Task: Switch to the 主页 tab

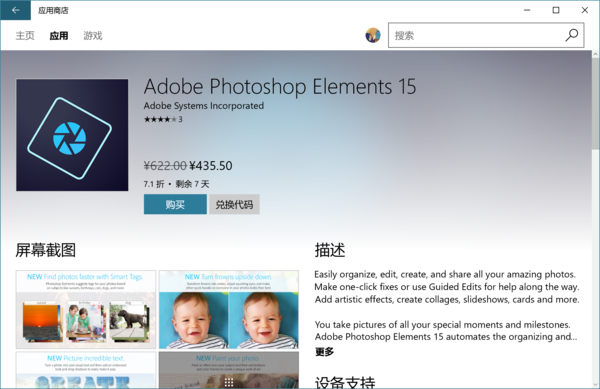Action: click(25, 36)
